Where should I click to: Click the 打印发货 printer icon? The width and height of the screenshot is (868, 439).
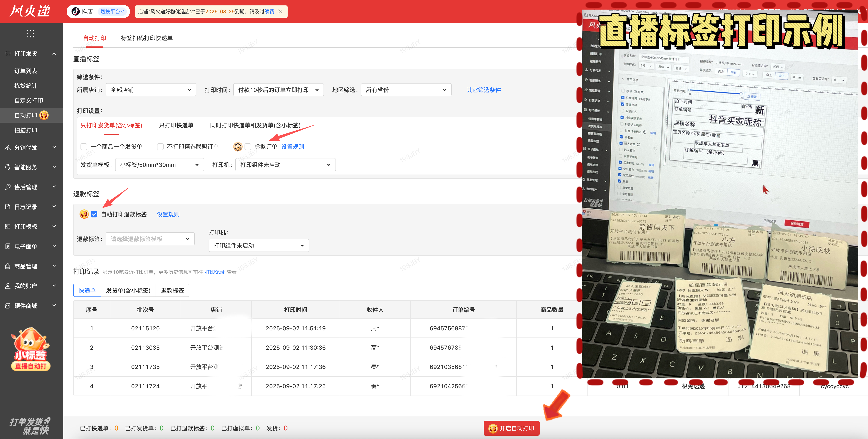(x=7, y=54)
